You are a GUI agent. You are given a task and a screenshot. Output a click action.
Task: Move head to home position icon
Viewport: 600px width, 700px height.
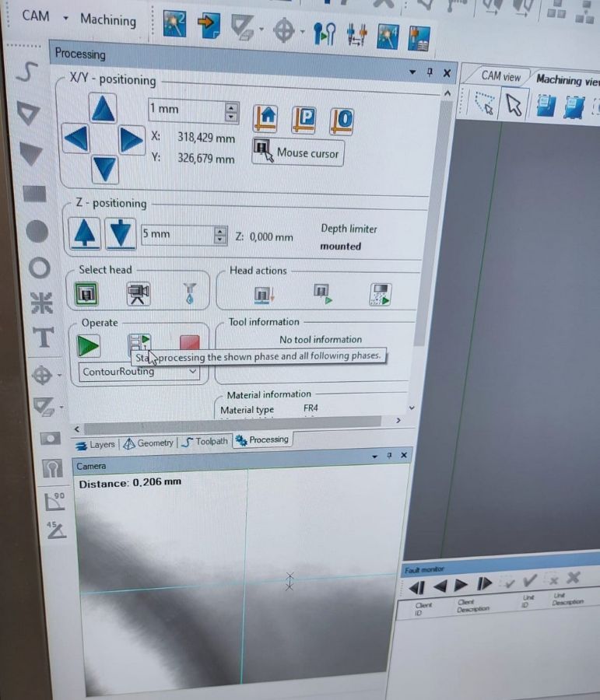tap(265, 119)
